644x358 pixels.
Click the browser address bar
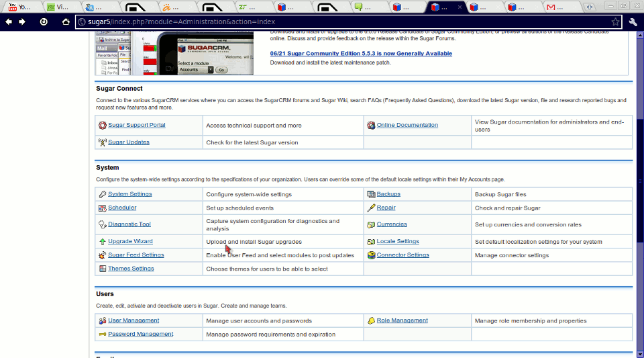335,21
